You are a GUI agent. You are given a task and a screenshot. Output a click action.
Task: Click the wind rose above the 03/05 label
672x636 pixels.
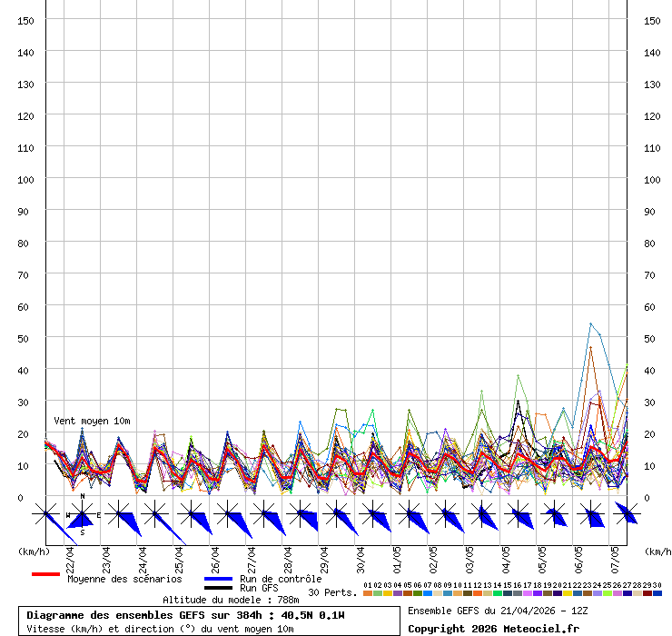(481, 515)
